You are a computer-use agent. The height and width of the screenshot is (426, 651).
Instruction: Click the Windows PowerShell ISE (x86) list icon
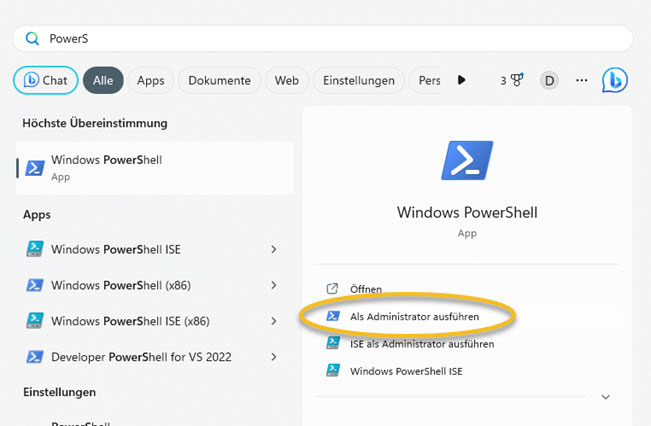35,321
